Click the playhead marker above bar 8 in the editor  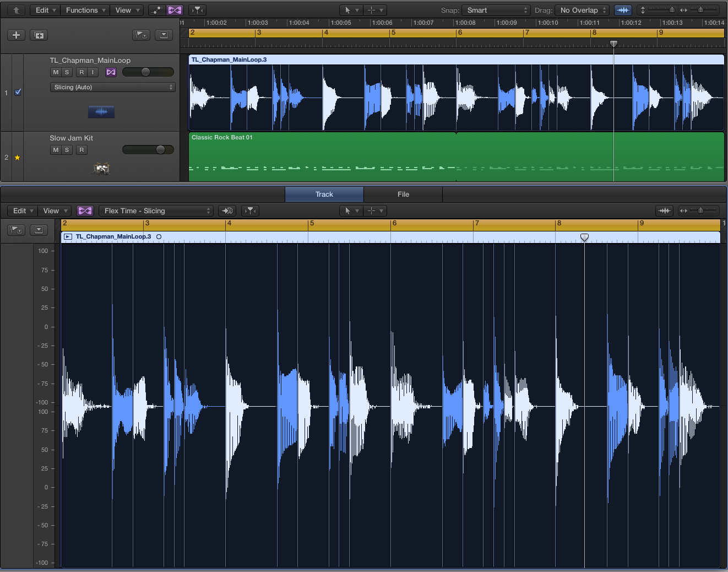pyautogui.click(x=584, y=238)
